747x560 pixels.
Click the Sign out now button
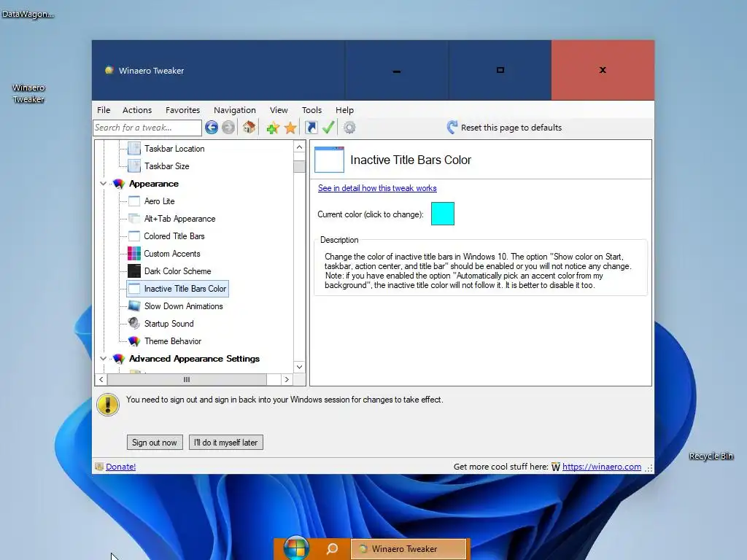[155, 443]
